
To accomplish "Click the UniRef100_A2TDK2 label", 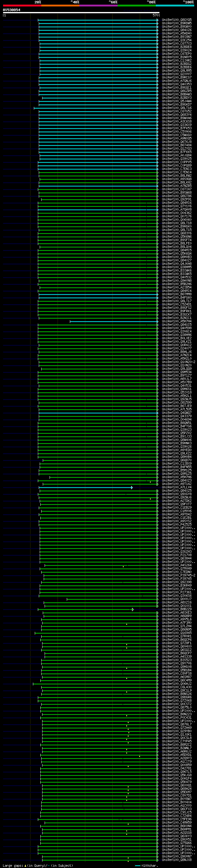I will (176, 501).
